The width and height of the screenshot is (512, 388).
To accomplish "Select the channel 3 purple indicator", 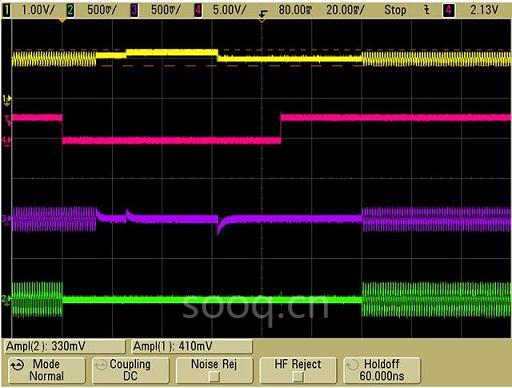I will point(134,10).
